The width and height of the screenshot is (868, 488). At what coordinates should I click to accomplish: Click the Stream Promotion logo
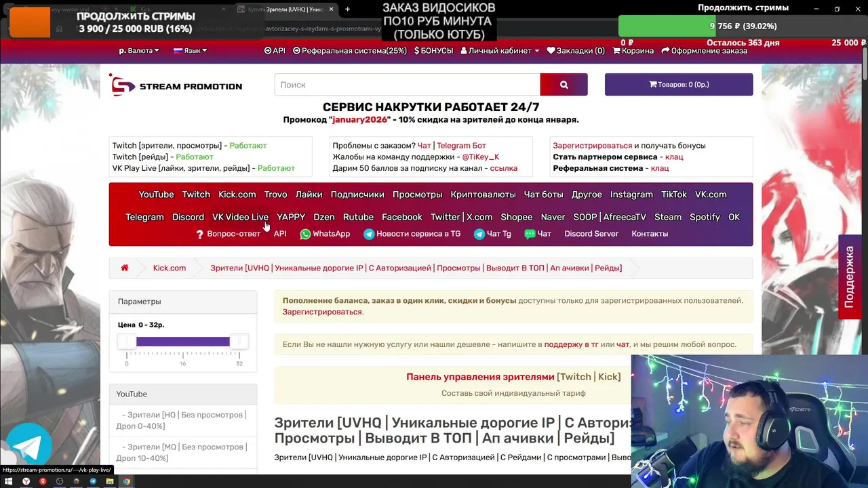pyautogui.click(x=176, y=85)
